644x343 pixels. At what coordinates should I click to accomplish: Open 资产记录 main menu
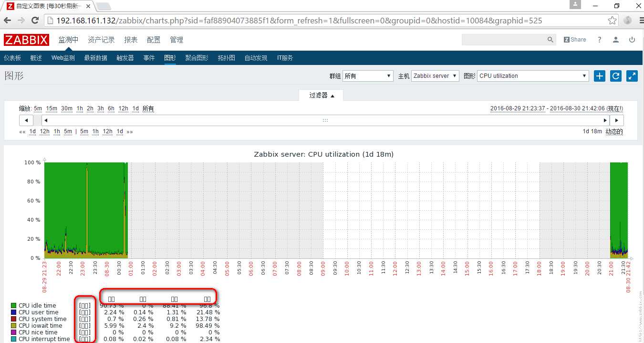click(x=101, y=40)
